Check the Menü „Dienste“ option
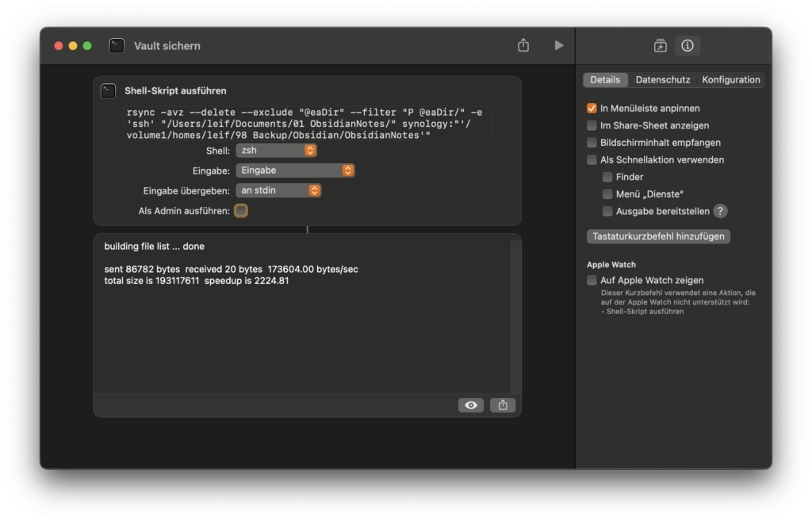 click(x=607, y=194)
